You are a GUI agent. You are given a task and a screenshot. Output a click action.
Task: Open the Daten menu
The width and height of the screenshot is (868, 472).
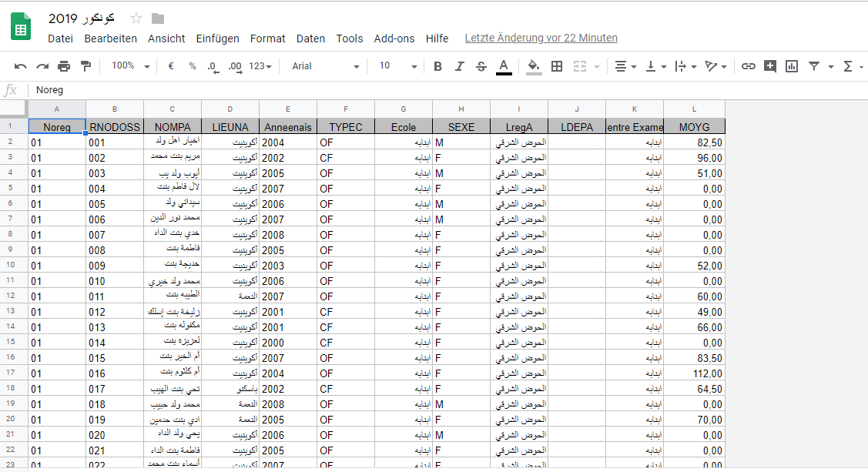click(310, 38)
